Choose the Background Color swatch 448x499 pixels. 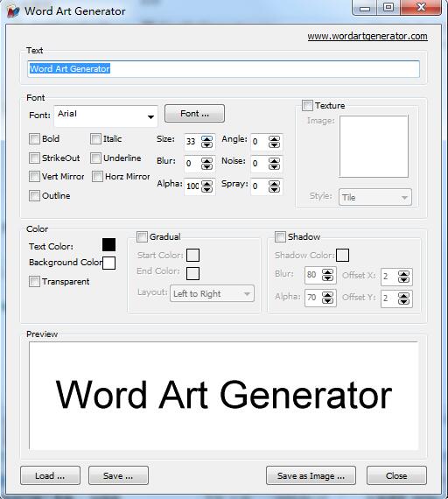(108, 264)
